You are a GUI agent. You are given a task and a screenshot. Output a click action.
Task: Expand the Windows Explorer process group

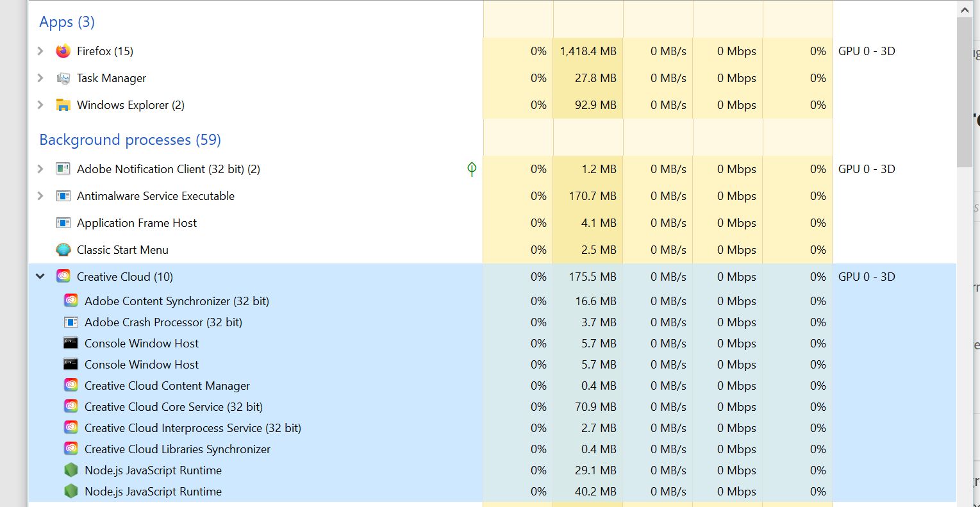tap(40, 104)
